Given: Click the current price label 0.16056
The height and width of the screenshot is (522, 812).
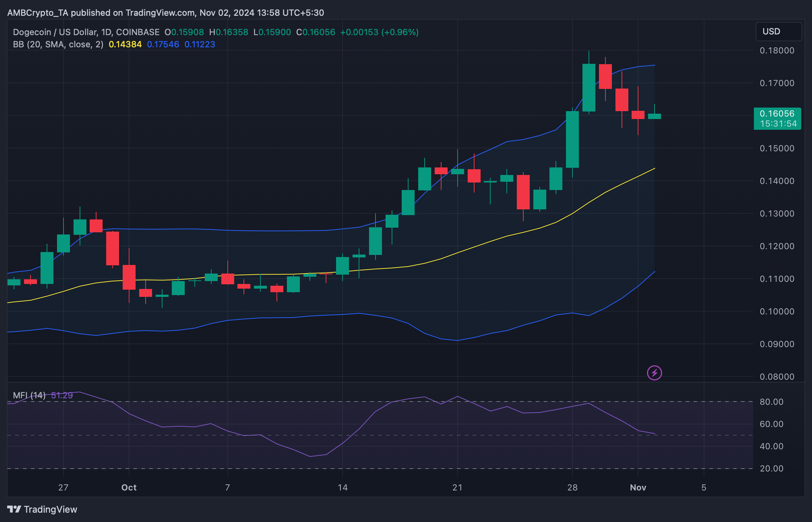Looking at the screenshot, I should [x=777, y=114].
